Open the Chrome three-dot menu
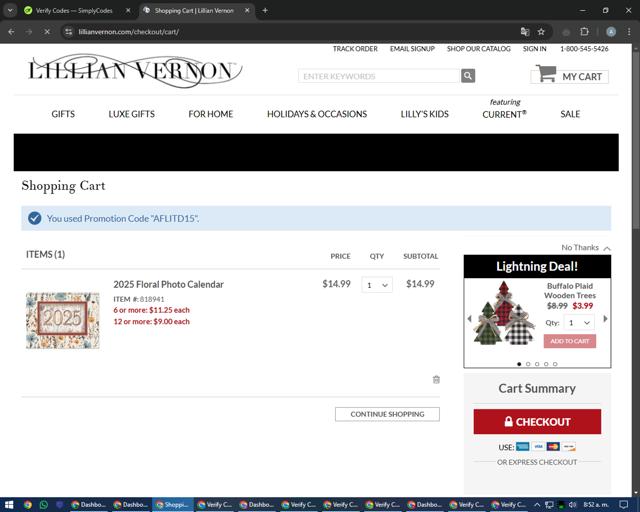 [629, 31]
